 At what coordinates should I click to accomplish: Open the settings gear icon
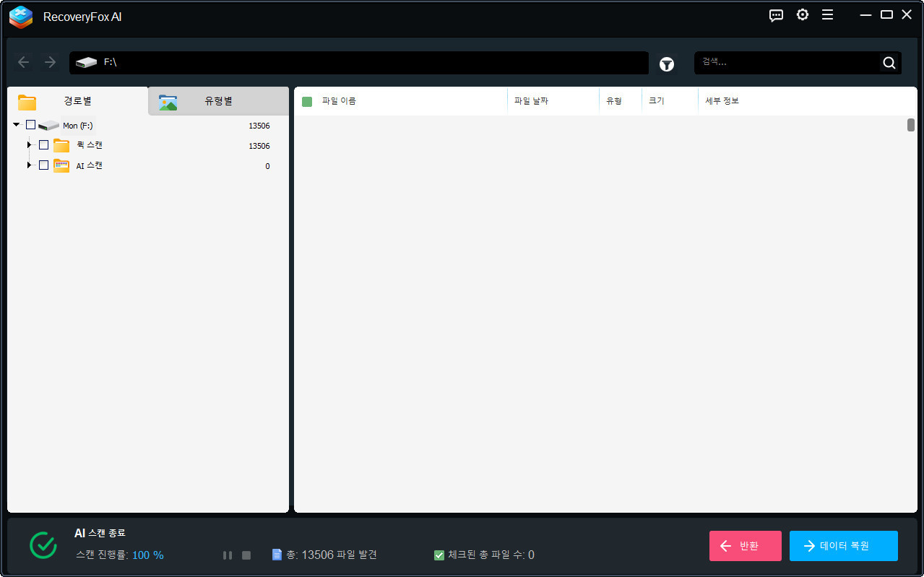click(x=802, y=15)
